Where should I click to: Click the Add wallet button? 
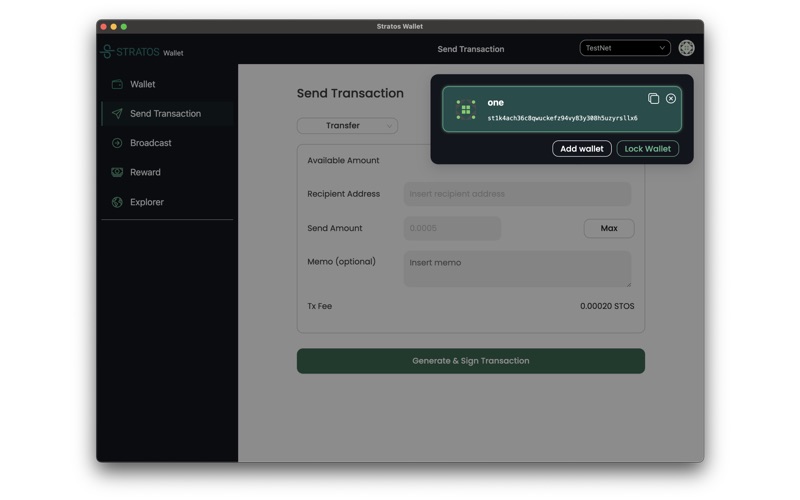[582, 148]
